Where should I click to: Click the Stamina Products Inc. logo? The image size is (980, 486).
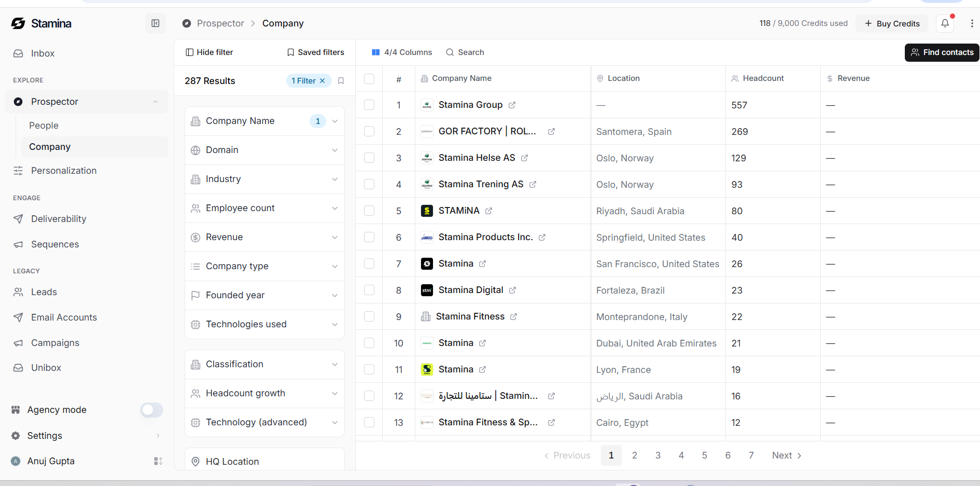point(427,238)
